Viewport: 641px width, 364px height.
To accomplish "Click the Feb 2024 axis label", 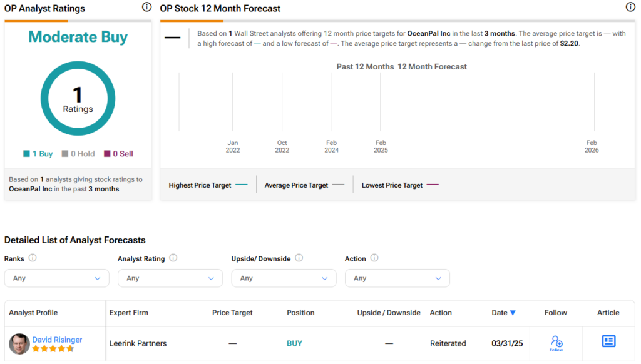I will pos(332,146).
